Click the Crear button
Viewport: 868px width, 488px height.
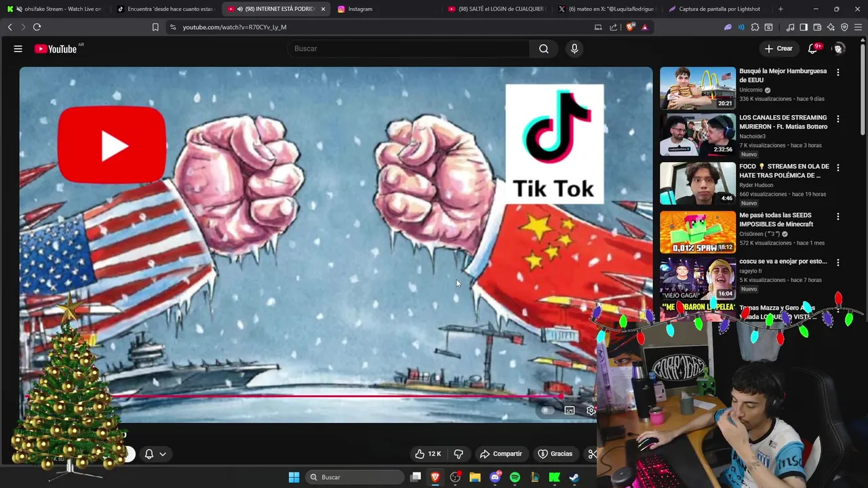coord(778,49)
